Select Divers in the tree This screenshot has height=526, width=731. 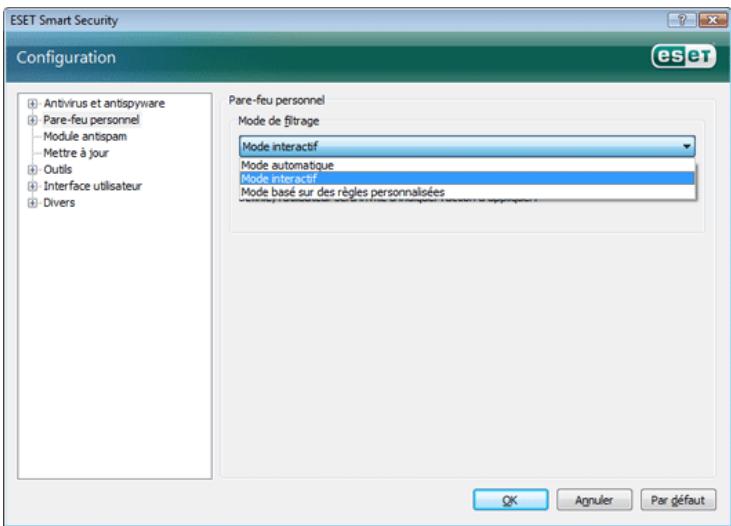59,202
